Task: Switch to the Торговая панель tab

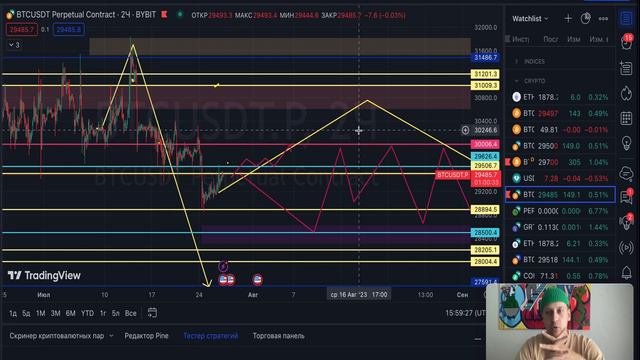Action: 278,336
